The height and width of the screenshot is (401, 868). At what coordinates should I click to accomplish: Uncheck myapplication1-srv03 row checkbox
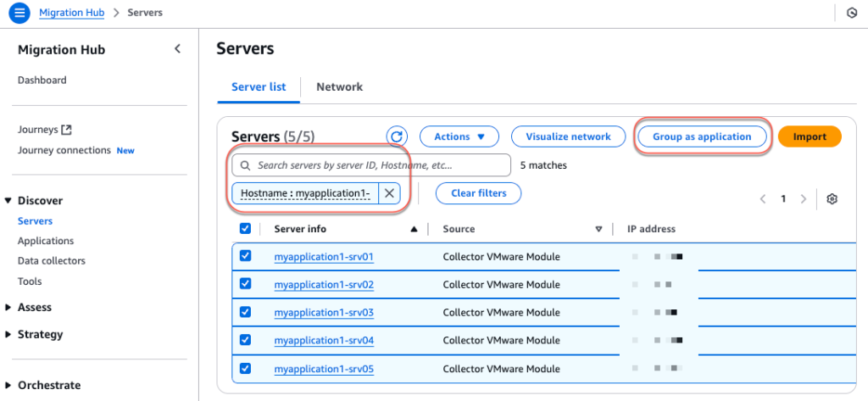[245, 312]
